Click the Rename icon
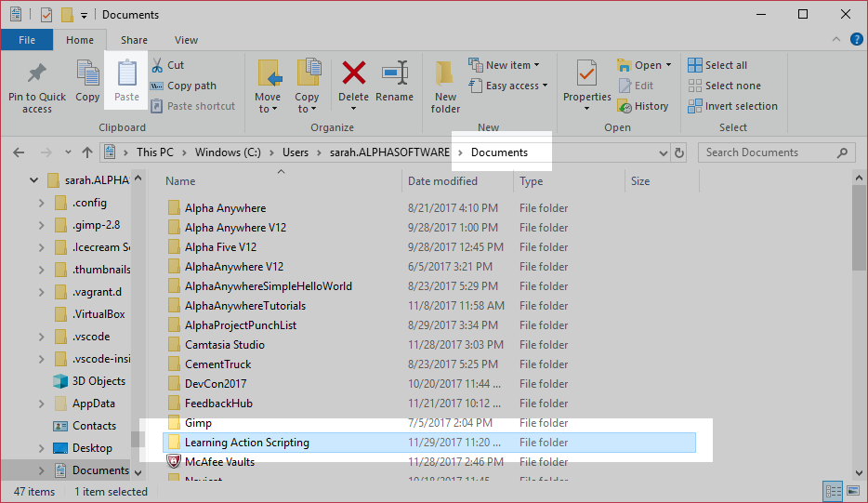 (395, 73)
